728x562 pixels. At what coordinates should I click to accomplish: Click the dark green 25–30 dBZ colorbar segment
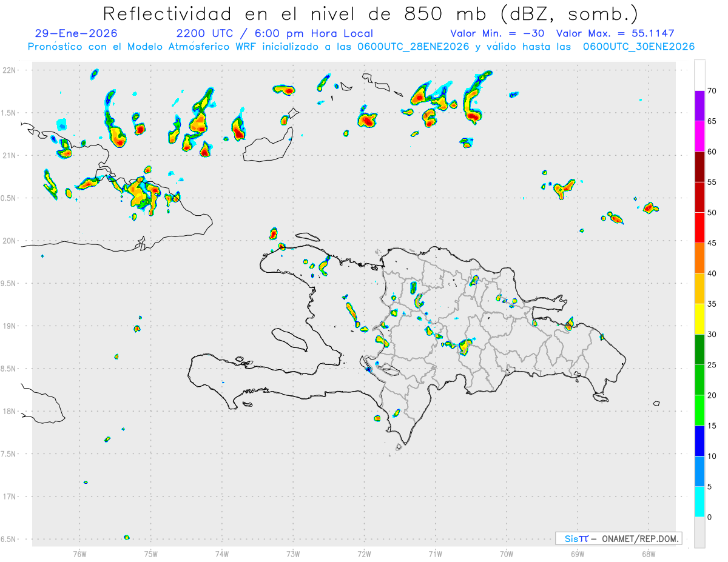coord(699,349)
